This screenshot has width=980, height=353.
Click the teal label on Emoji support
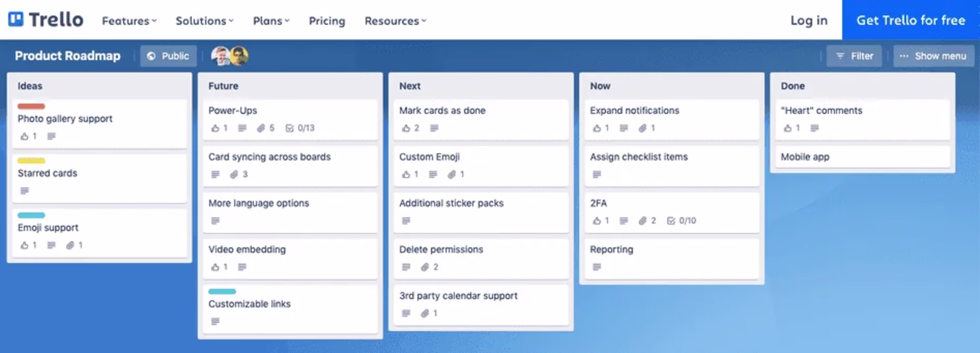pos(31,215)
